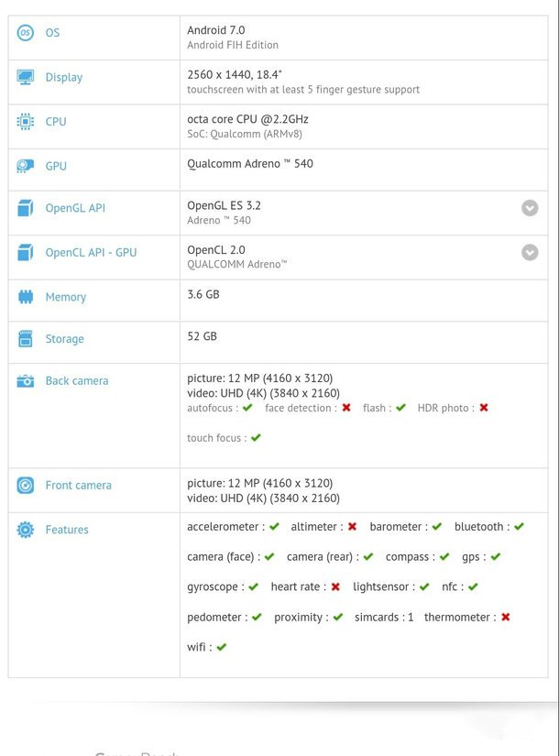Click the GPU icon
Image resolution: width=559 pixels, height=756 pixels.
[x=26, y=167]
